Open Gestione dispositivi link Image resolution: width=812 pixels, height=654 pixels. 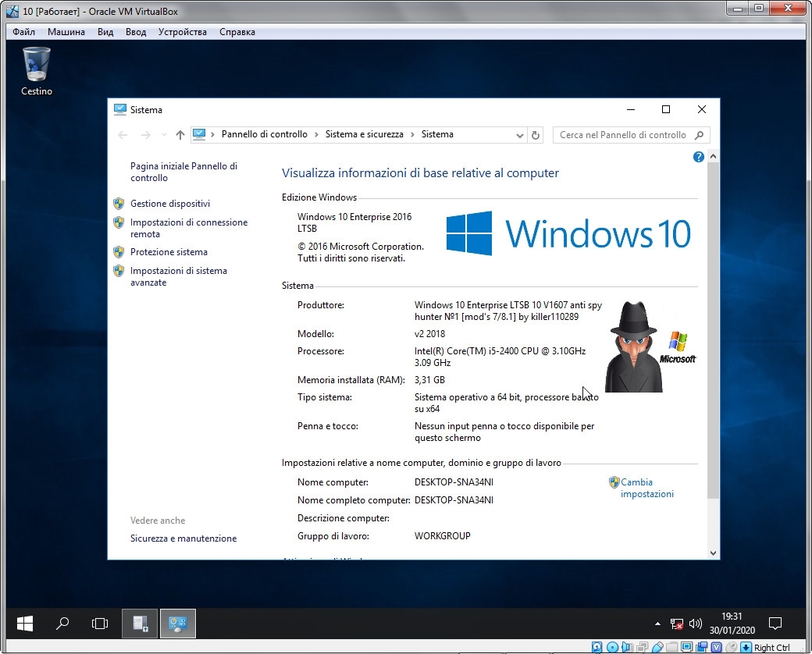[170, 204]
